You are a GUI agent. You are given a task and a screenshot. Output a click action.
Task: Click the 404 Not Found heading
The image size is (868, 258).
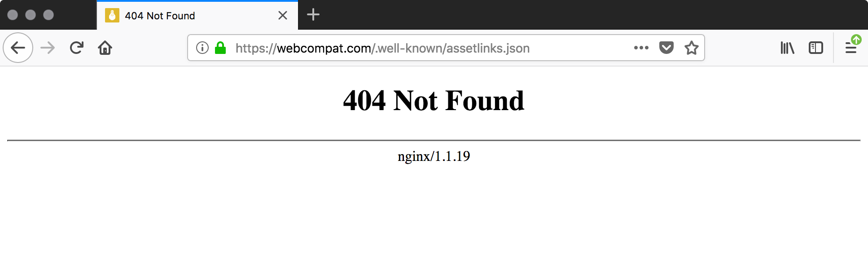434,100
